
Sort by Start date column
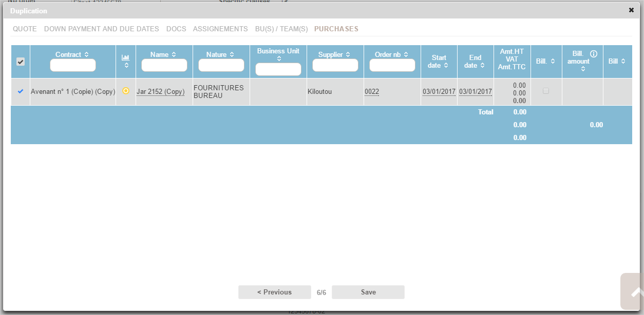pyautogui.click(x=446, y=66)
